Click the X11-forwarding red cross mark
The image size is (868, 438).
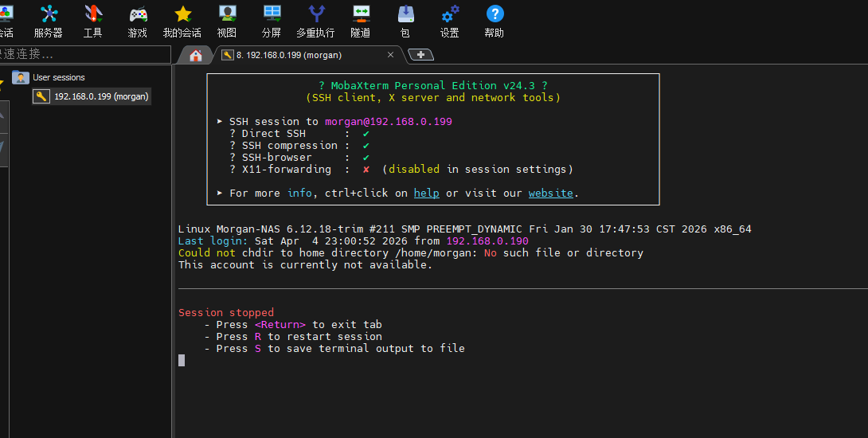tap(366, 170)
